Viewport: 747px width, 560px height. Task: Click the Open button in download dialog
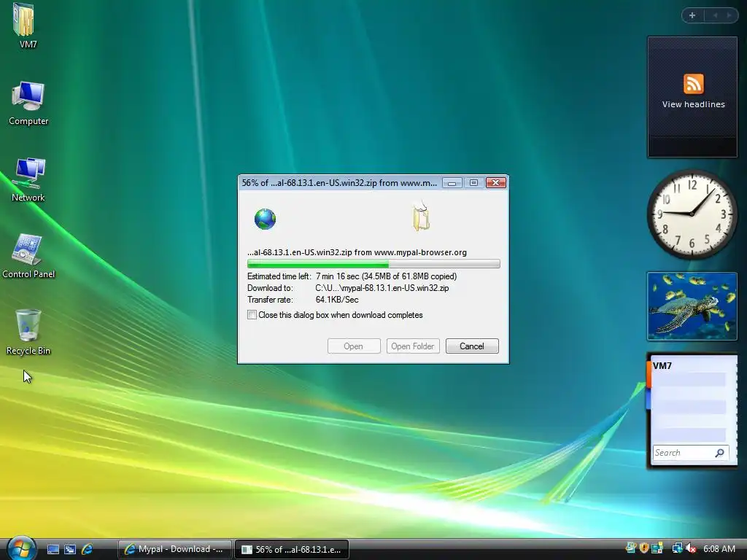354,346
